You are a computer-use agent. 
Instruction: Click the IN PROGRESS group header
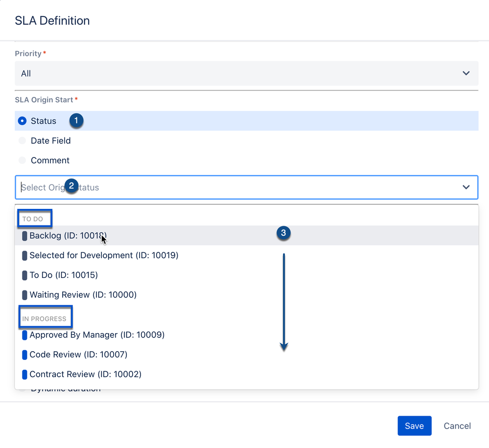tap(45, 317)
